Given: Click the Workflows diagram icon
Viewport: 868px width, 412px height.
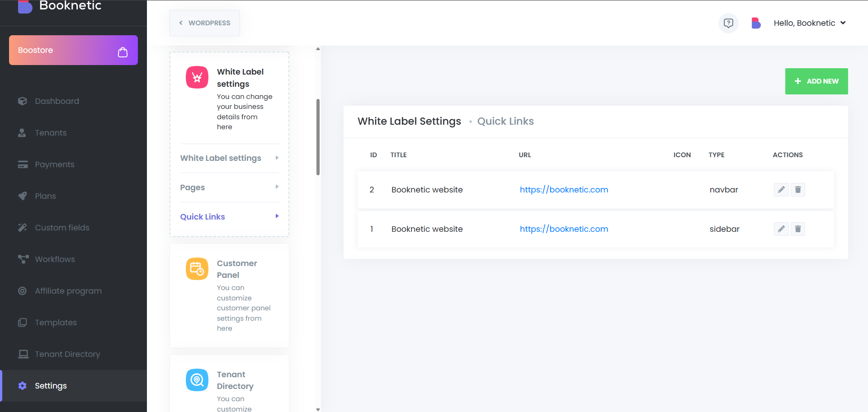Looking at the screenshot, I should point(23,259).
